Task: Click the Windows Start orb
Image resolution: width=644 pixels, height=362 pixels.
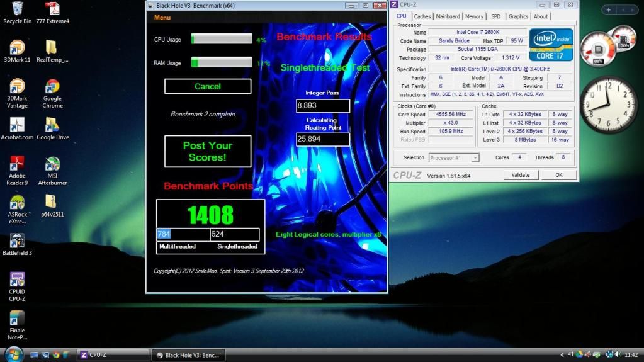Action: (14, 354)
